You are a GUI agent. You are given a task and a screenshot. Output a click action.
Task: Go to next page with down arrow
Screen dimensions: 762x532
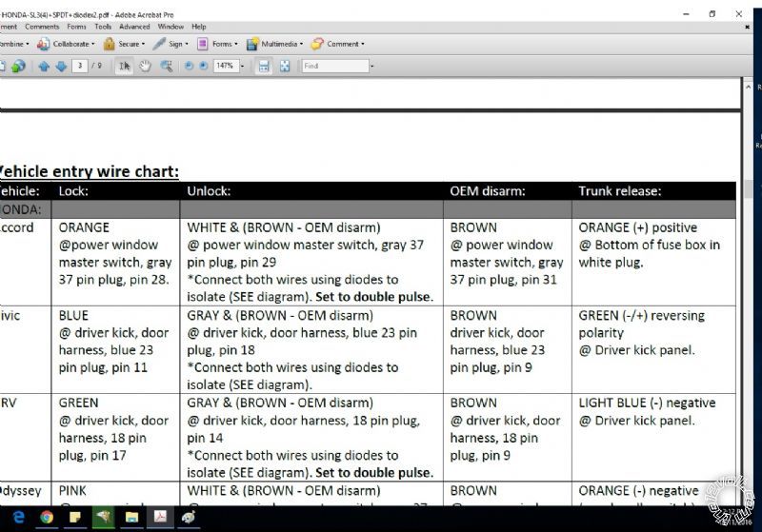point(61,66)
